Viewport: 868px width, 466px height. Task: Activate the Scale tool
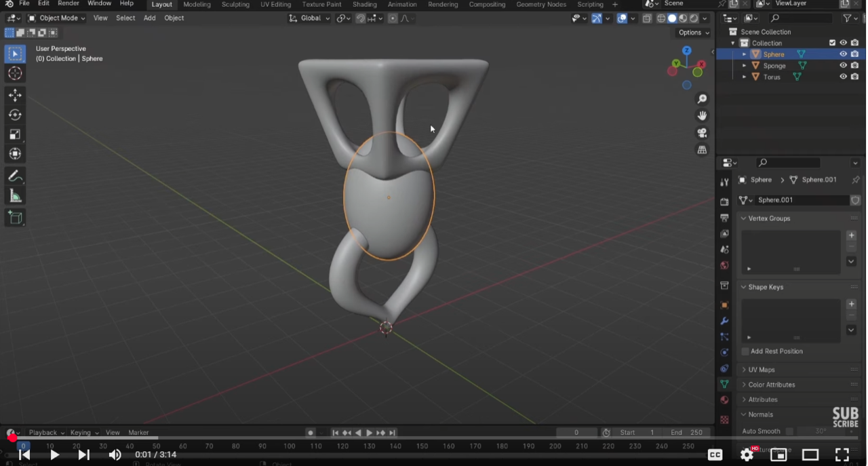(15, 134)
